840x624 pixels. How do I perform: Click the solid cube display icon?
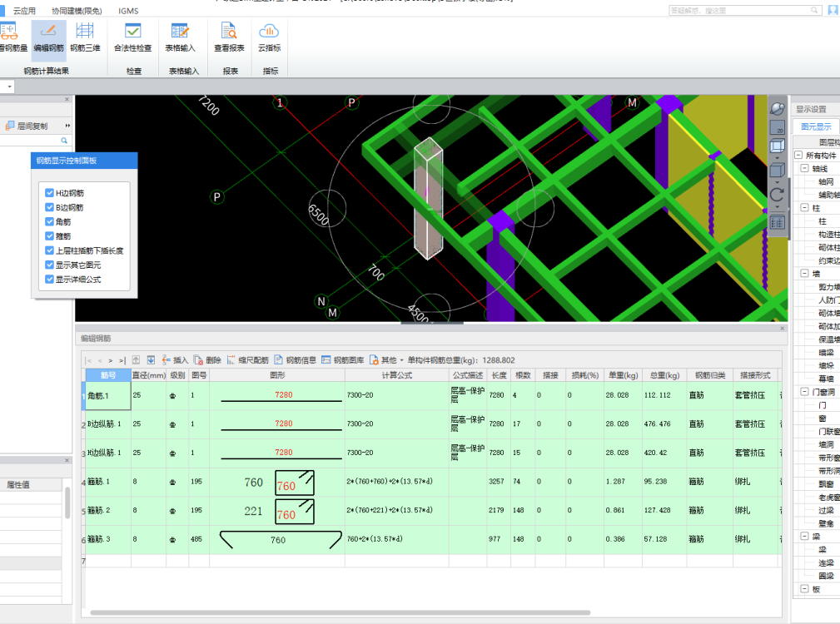[x=778, y=171]
